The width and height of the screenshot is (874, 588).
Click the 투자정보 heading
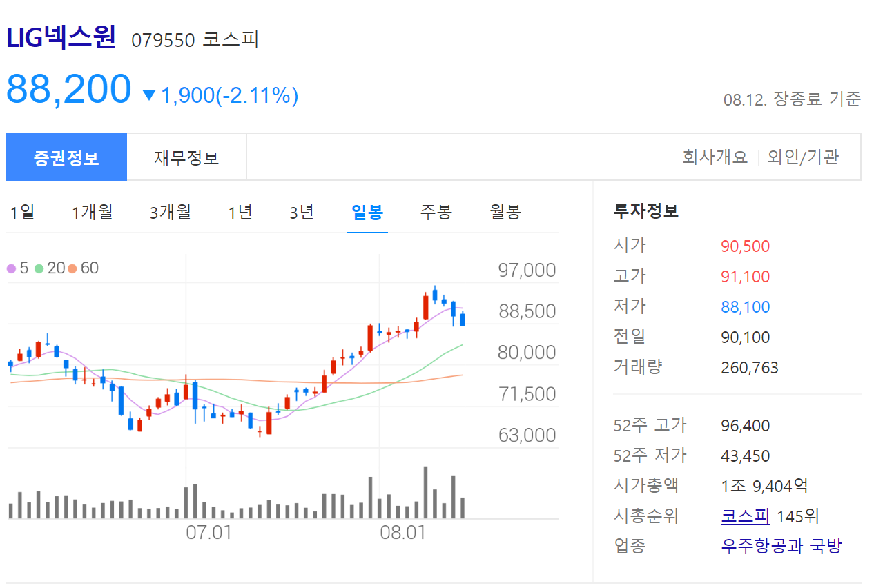(646, 211)
